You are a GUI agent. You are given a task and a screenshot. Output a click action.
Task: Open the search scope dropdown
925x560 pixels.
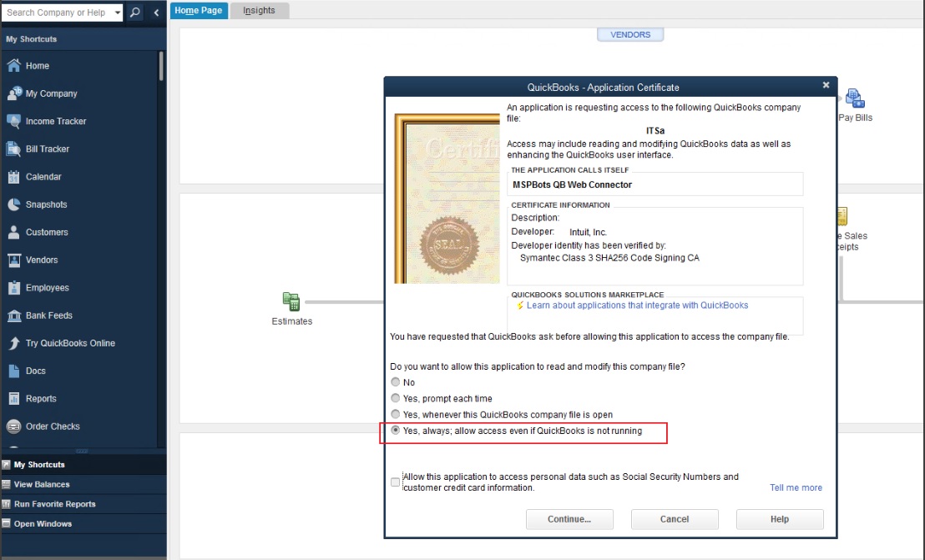coord(116,12)
